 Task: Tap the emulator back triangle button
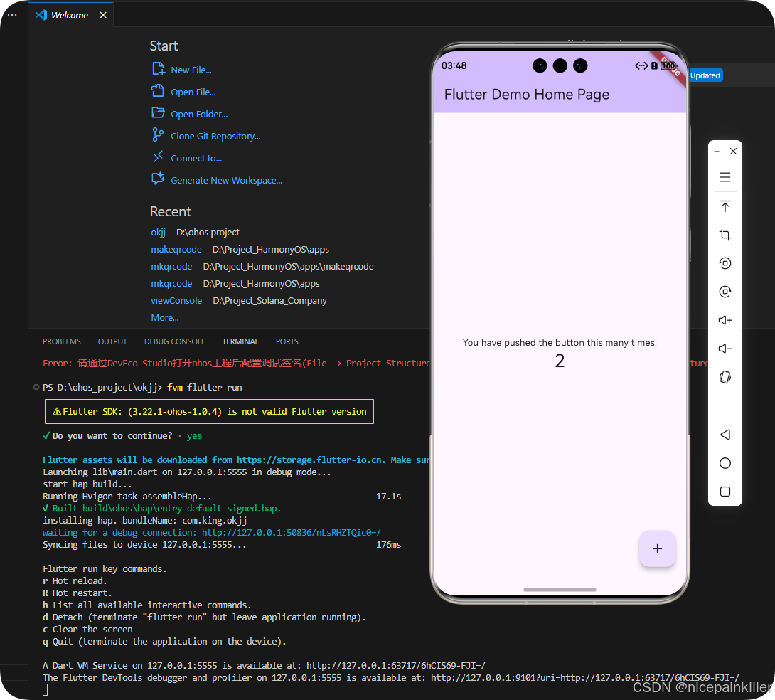tap(725, 435)
